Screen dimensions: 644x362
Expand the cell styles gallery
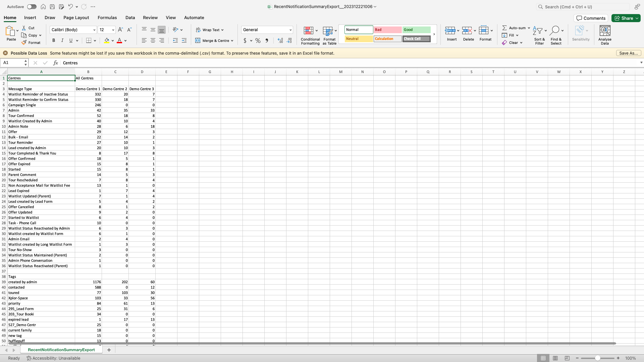[x=434, y=34]
